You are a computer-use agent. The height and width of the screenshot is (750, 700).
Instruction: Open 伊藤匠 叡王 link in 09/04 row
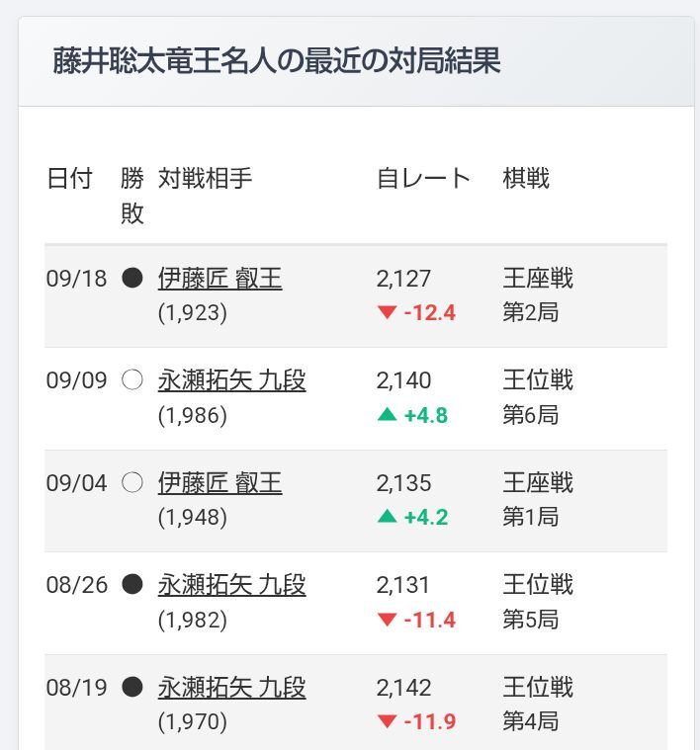[x=219, y=483]
